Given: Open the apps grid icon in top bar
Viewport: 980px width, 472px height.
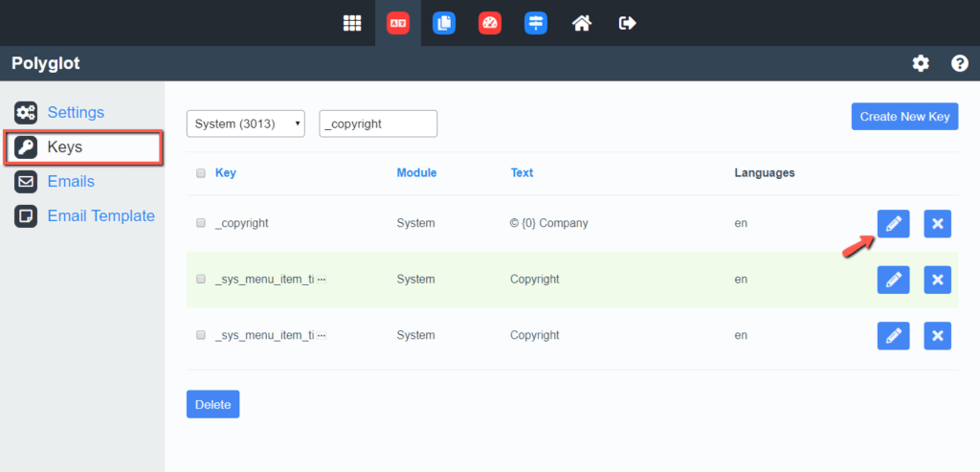Looking at the screenshot, I should (352, 23).
